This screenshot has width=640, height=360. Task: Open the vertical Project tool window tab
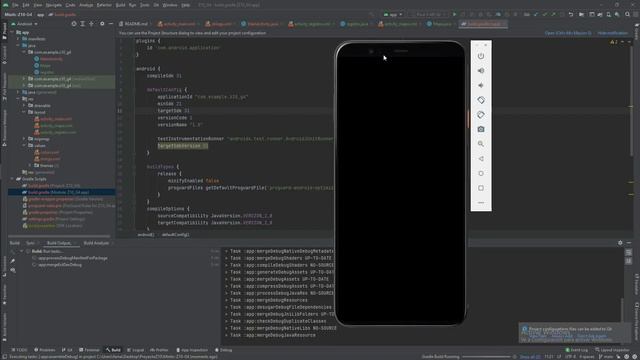pyautogui.click(x=4, y=31)
